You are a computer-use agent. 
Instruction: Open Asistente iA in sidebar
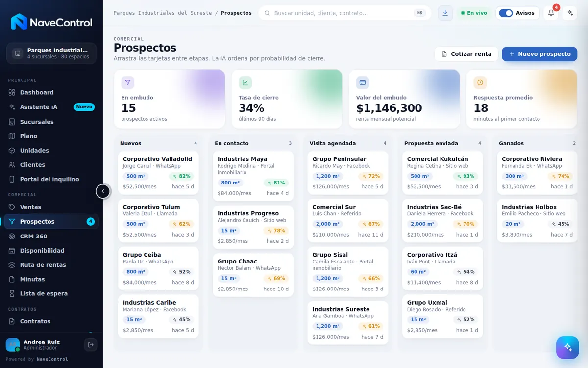(x=51, y=107)
